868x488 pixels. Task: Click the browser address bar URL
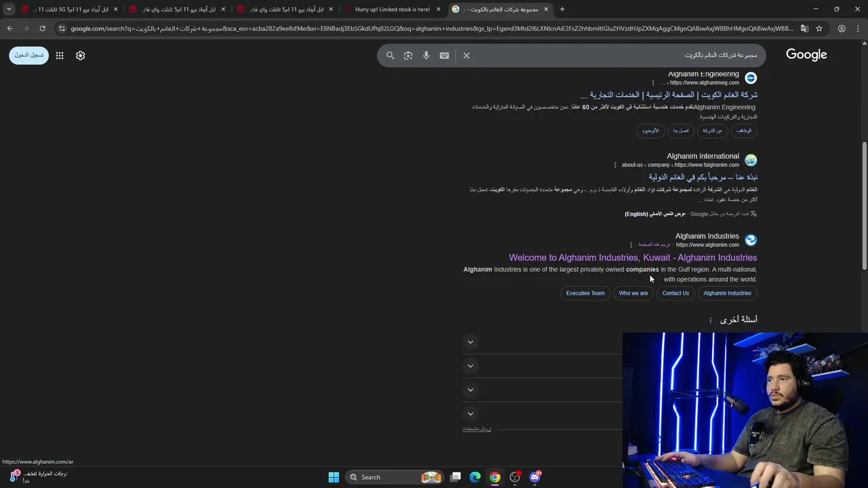point(431,28)
